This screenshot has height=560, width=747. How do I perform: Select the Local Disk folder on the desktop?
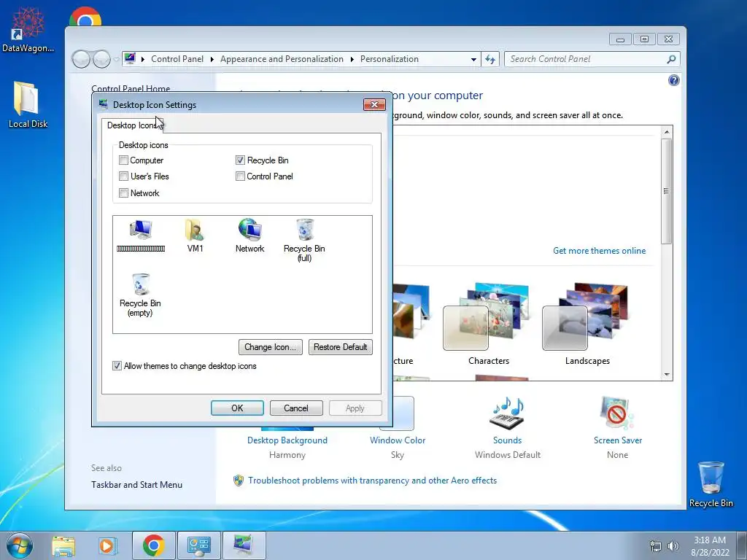[28, 105]
